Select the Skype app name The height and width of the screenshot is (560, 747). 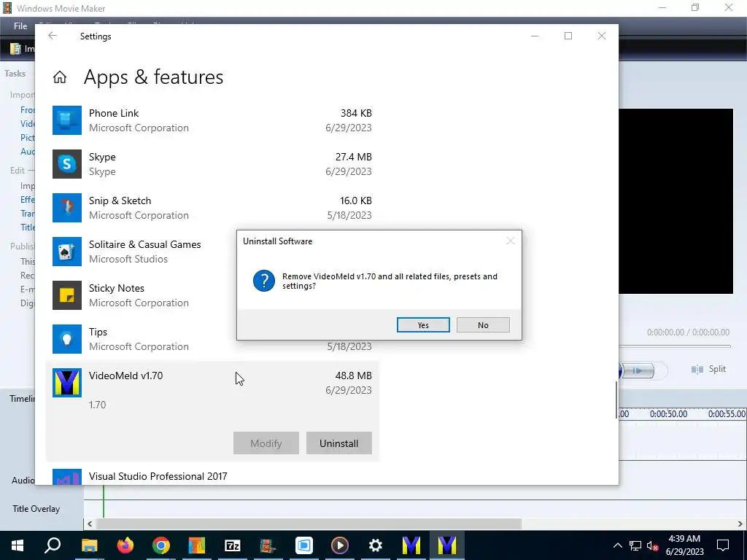102,157
